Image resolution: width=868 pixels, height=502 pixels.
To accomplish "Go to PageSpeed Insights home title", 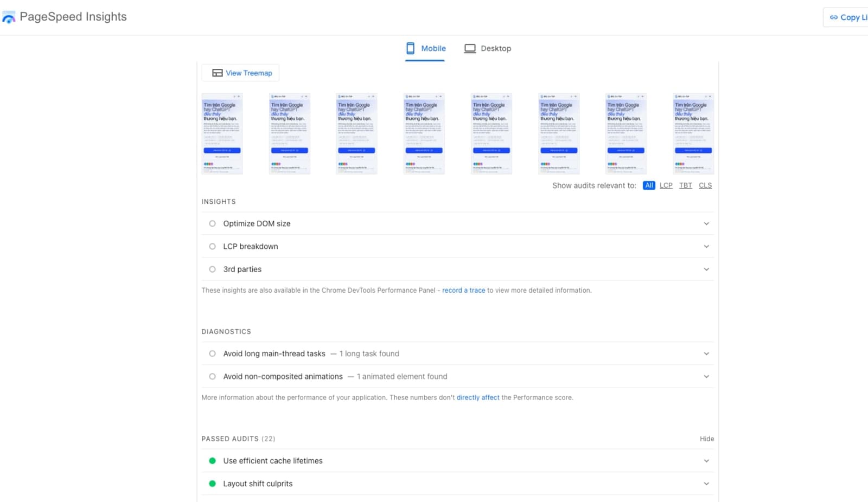I will [x=73, y=17].
